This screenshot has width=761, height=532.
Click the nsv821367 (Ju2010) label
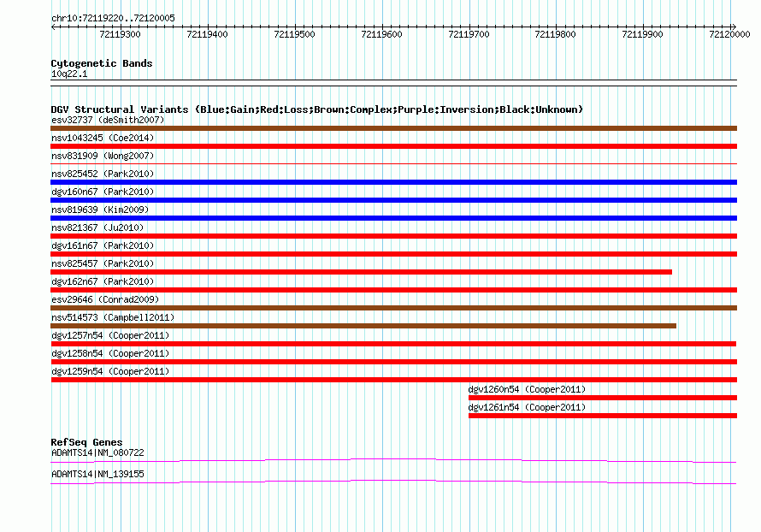[97, 228]
